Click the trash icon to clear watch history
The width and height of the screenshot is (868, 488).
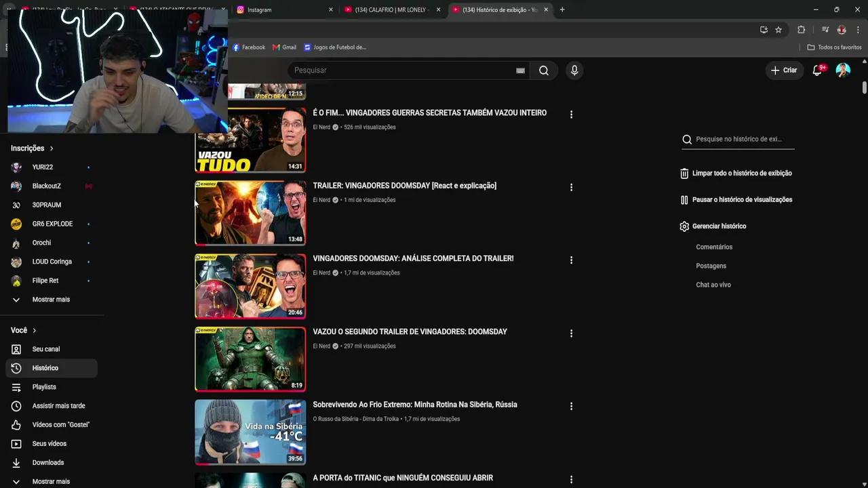pyautogui.click(x=684, y=174)
